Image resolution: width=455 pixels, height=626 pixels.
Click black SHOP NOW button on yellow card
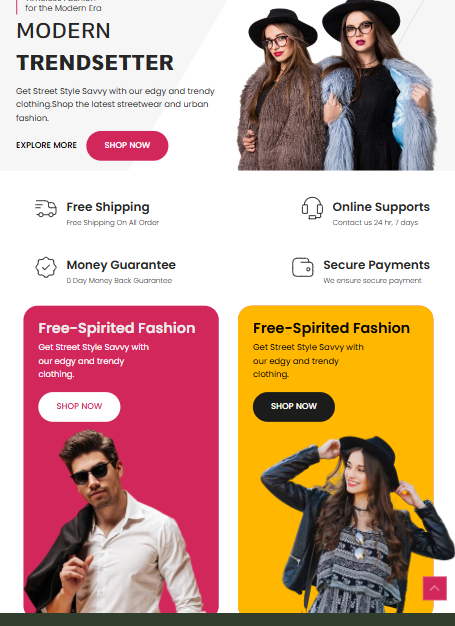click(294, 406)
